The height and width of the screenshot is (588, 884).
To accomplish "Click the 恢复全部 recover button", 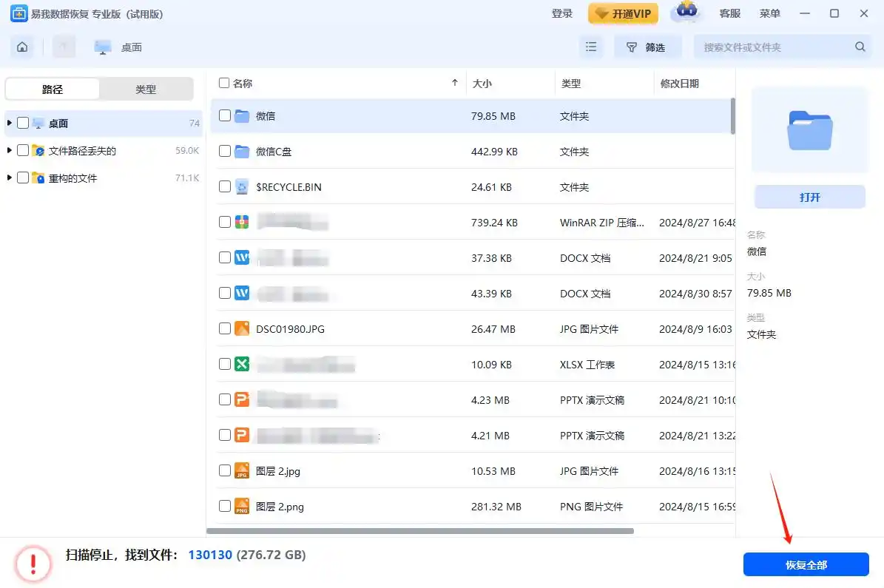I will [806, 564].
